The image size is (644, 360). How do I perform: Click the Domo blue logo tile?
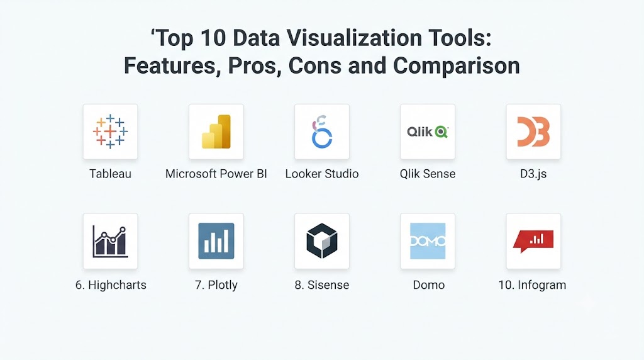[428, 241]
